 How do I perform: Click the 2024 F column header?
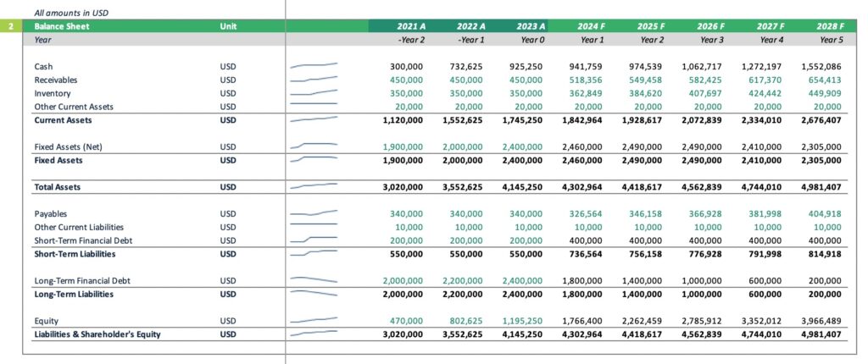click(x=591, y=26)
